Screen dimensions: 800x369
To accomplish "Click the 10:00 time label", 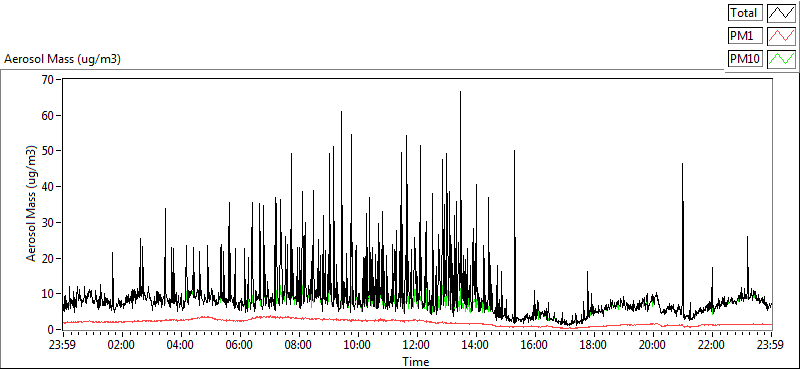I will tap(358, 344).
